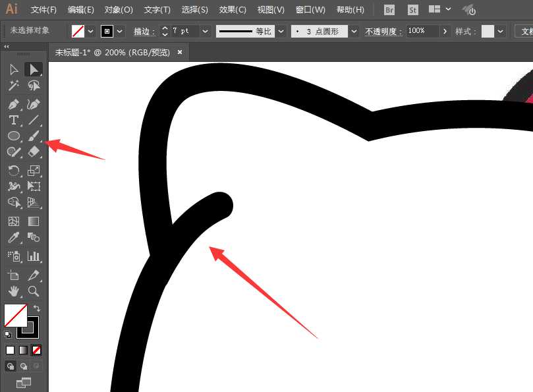Open the 效果(C) menu
This screenshot has height=392, width=533.
233,10
